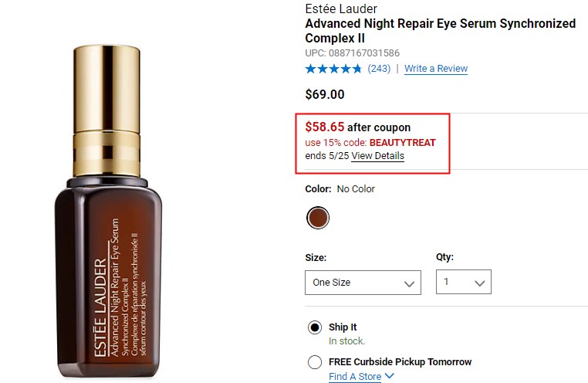Viewport: 588px width, 383px height.
Task: Open the Find A Store link
Action: 355,376
